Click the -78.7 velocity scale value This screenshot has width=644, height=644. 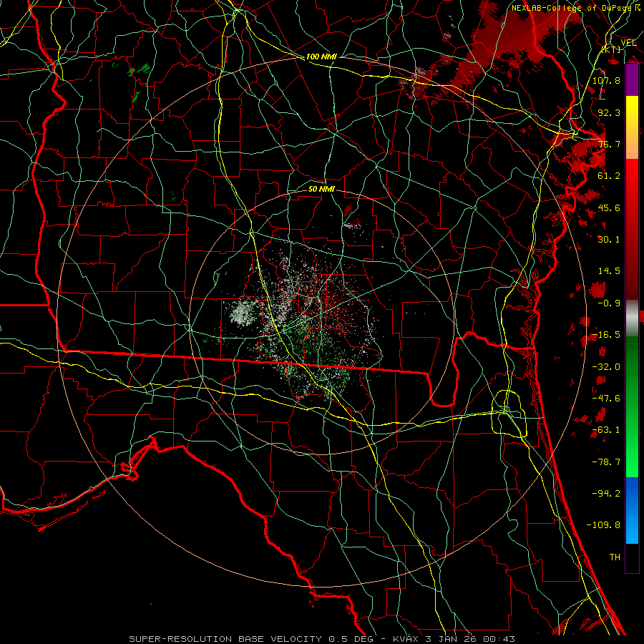click(606, 462)
